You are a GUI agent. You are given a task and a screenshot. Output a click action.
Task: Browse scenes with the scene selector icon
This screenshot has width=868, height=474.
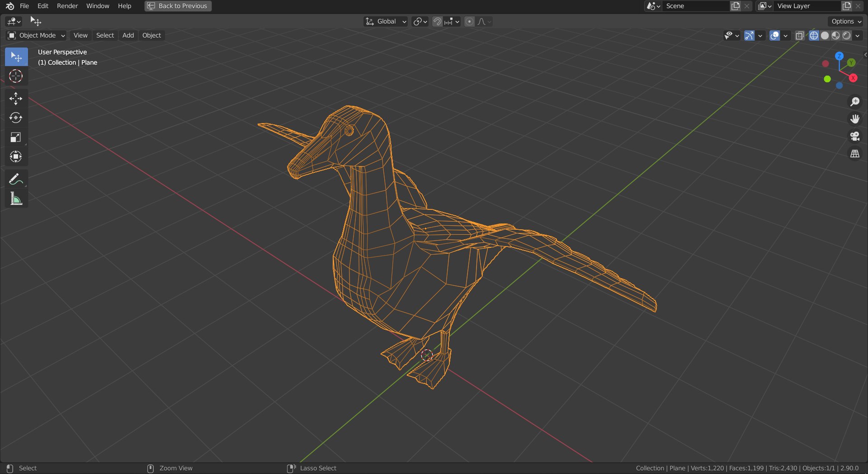653,6
